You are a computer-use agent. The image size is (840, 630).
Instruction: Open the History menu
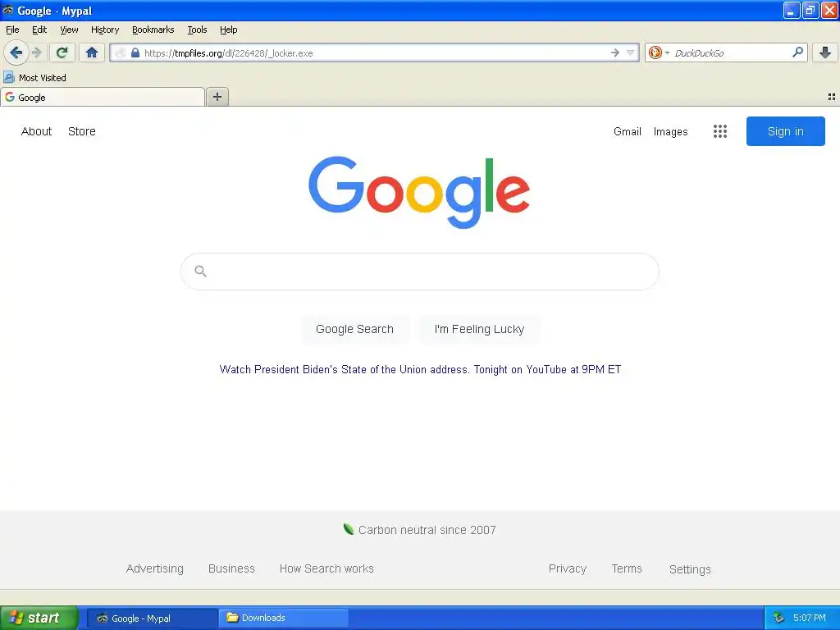105,30
